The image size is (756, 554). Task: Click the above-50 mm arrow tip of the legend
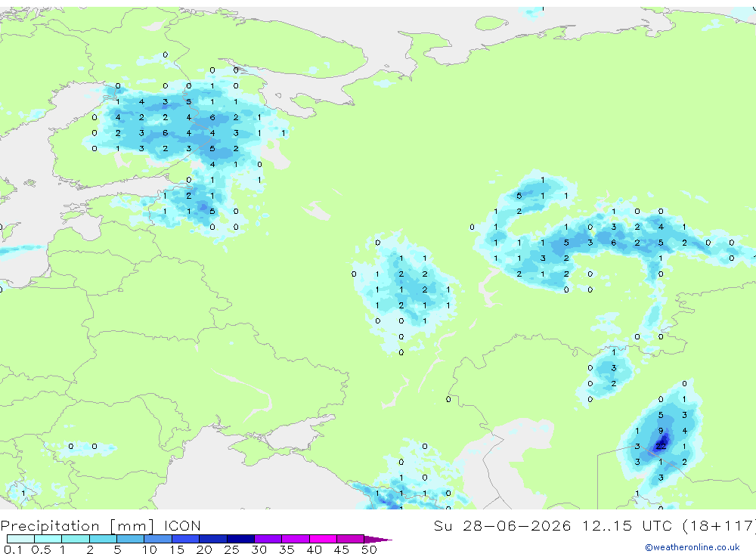coord(378,540)
